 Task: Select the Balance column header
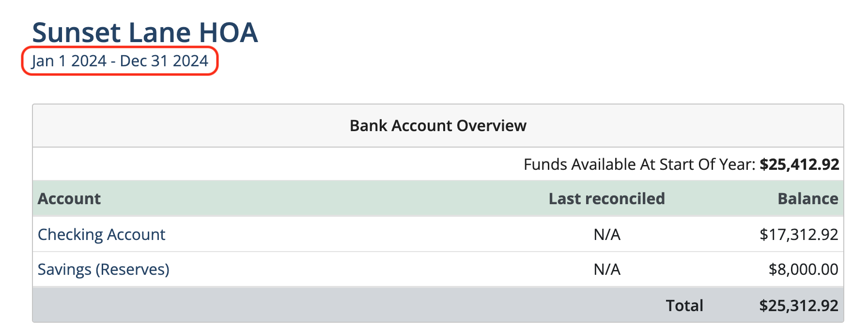(807, 199)
